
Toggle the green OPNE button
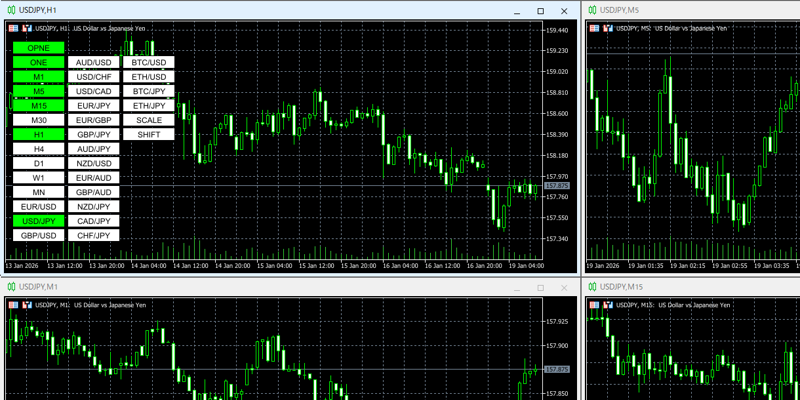point(39,48)
